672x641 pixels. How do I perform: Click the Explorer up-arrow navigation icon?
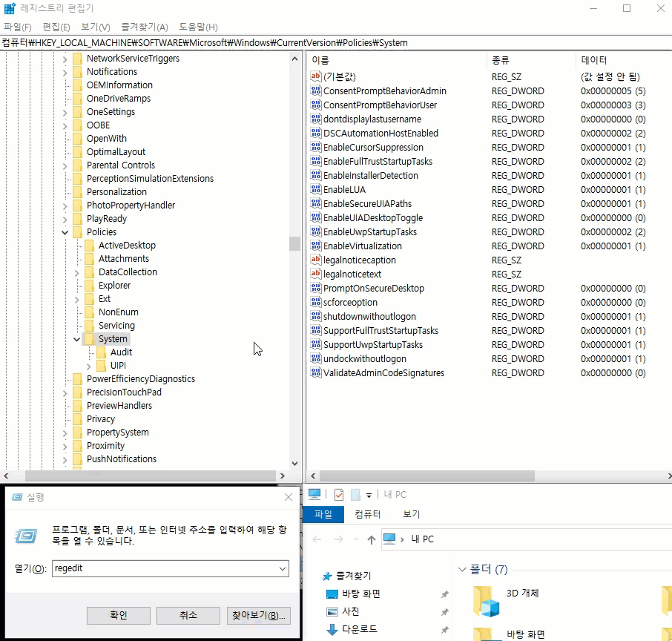[372, 539]
